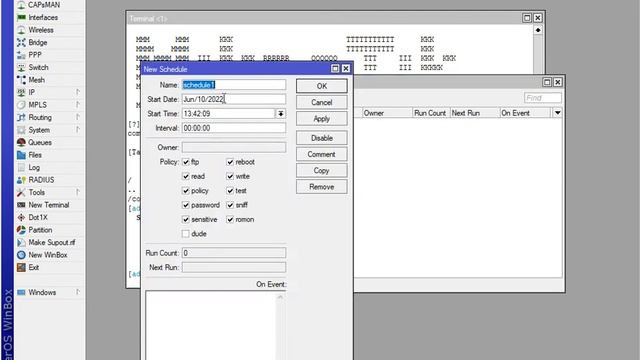Screen dimensions: 640x360
Task: Uncheck the policy checkbox
Action: click(186, 191)
